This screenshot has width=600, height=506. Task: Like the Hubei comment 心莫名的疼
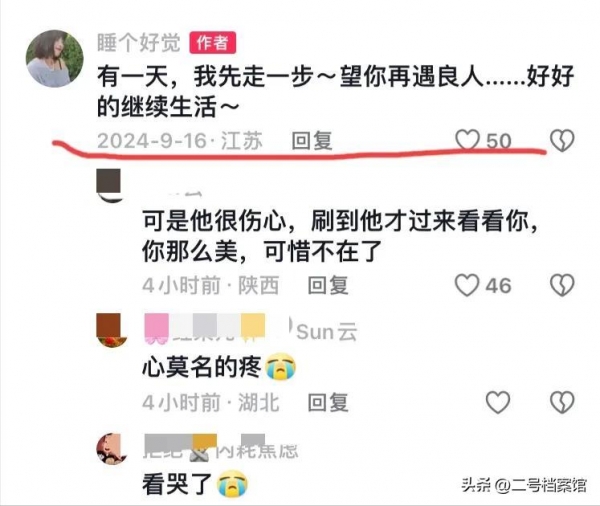[498, 402]
